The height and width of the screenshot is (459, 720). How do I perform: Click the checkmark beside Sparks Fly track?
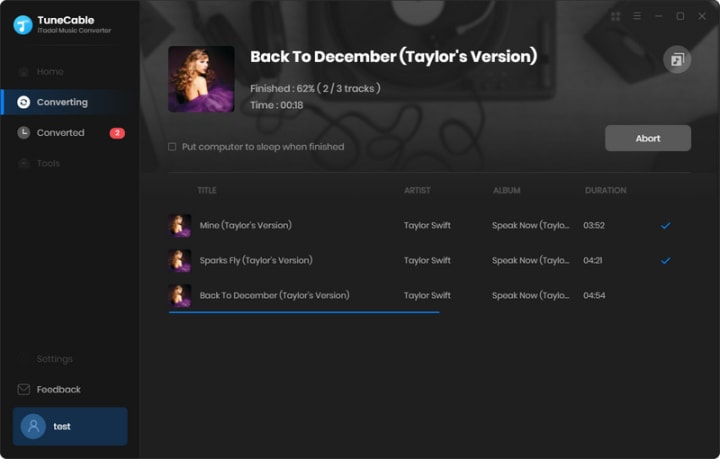(665, 261)
